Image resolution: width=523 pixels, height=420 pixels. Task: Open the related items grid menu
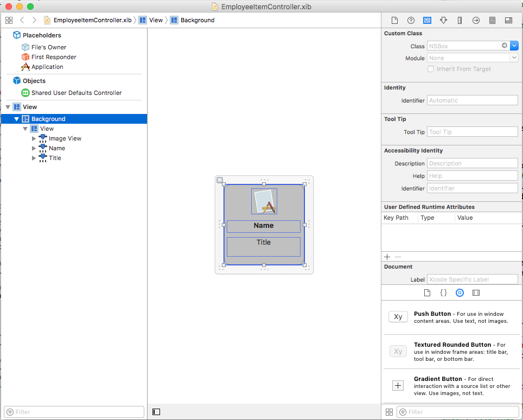click(9, 21)
